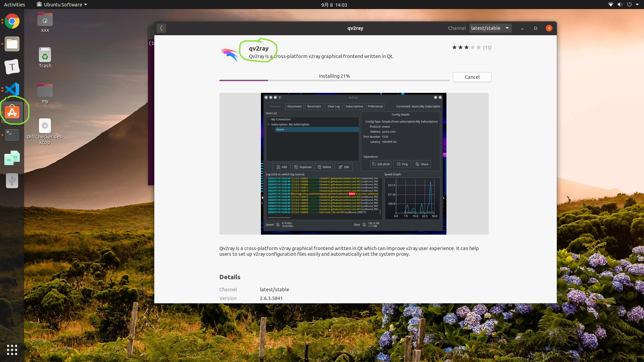Open the Files manager in the dock
This screenshot has width=644, height=362.
12,44
